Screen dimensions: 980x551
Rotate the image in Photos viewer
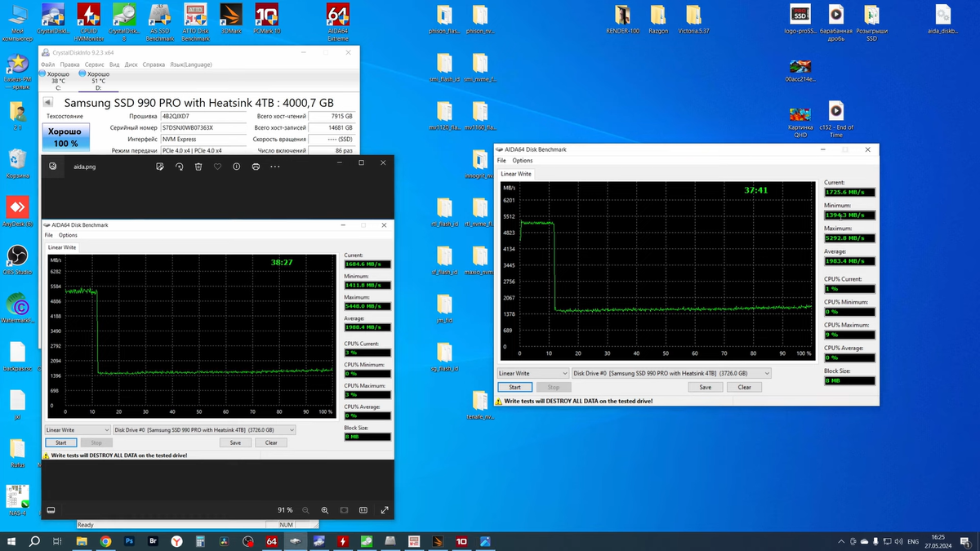(179, 166)
